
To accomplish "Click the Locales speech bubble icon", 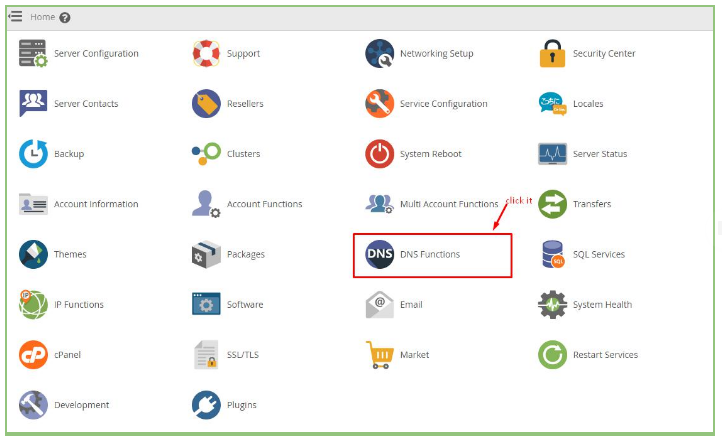I will click(x=552, y=104).
